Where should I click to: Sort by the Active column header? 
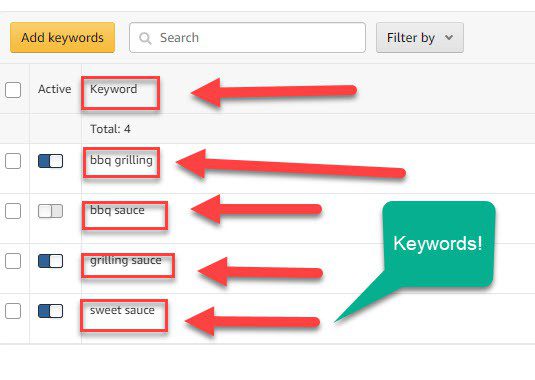click(55, 89)
